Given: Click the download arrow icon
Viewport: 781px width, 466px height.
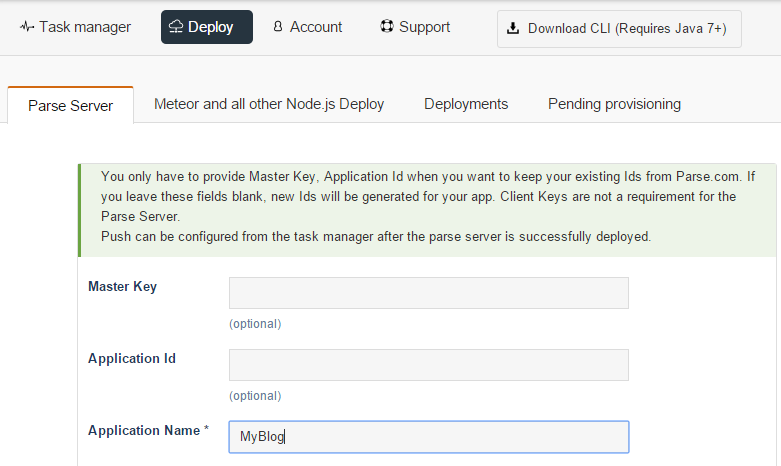Looking at the screenshot, I should click(513, 28).
